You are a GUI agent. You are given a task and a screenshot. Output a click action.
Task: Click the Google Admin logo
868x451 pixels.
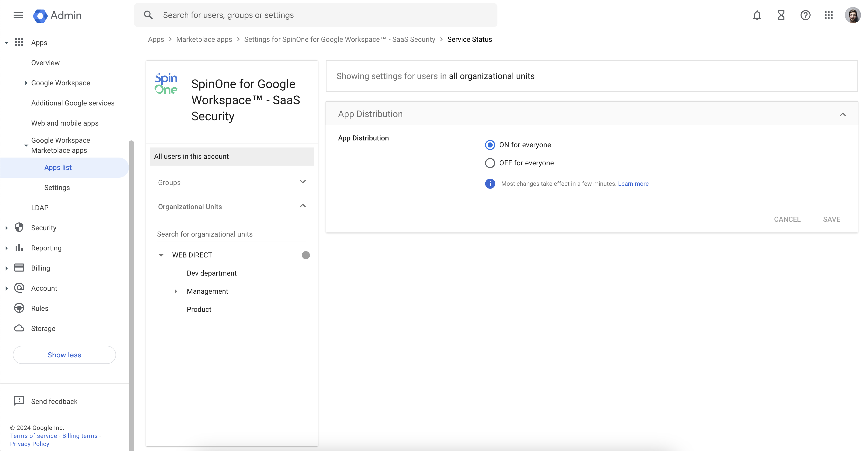(x=57, y=16)
